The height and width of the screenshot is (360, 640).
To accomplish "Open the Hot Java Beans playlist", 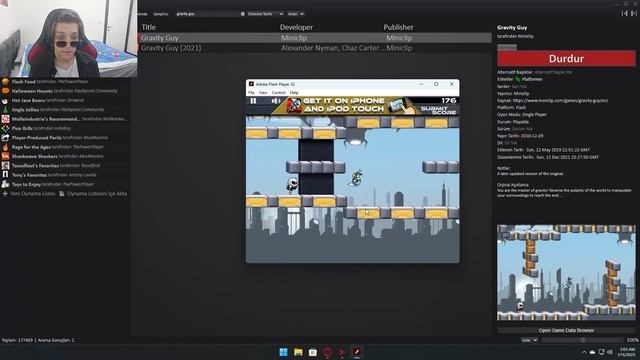I will click(65, 100).
